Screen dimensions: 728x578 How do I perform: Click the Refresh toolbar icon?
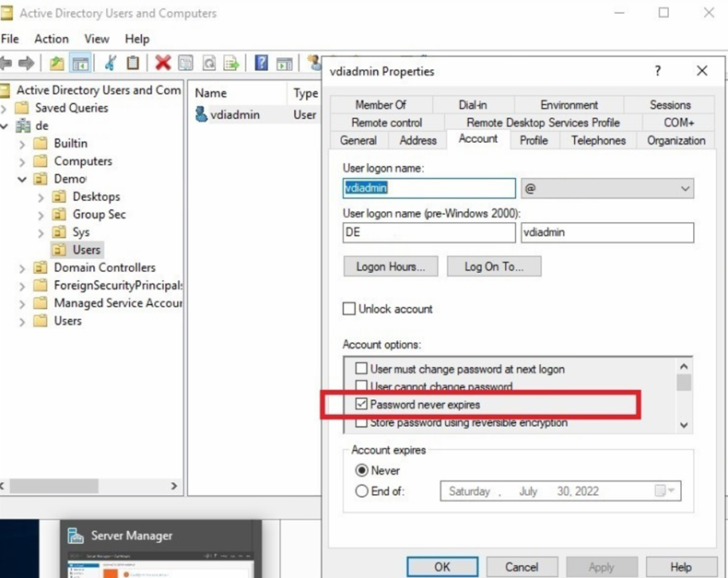[x=209, y=63]
